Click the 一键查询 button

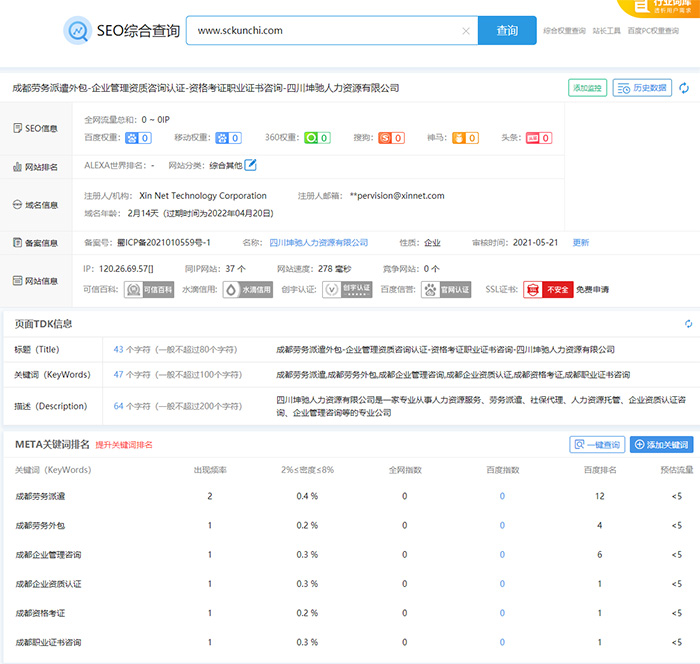point(597,444)
